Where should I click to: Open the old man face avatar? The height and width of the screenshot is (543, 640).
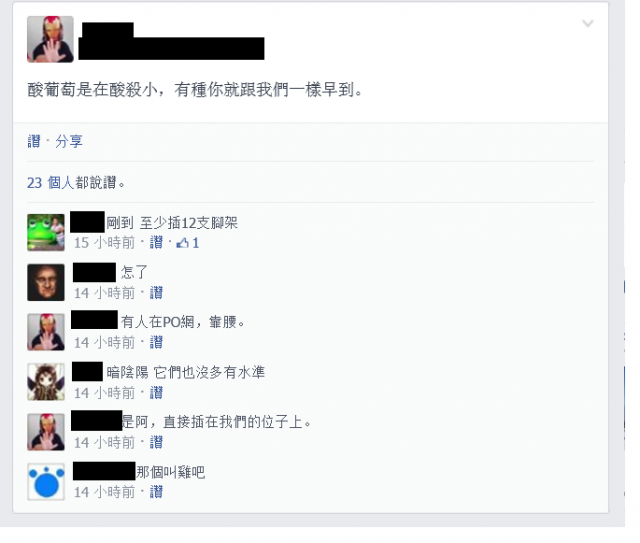46,282
